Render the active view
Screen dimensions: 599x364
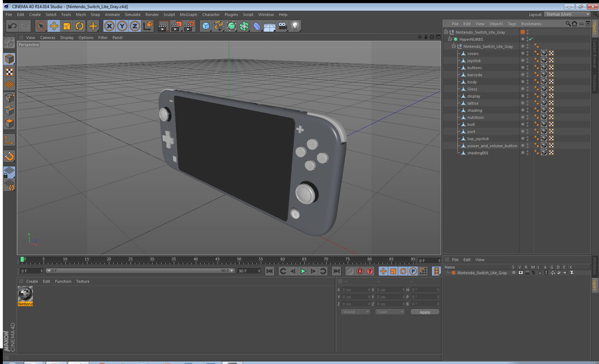tap(163, 26)
